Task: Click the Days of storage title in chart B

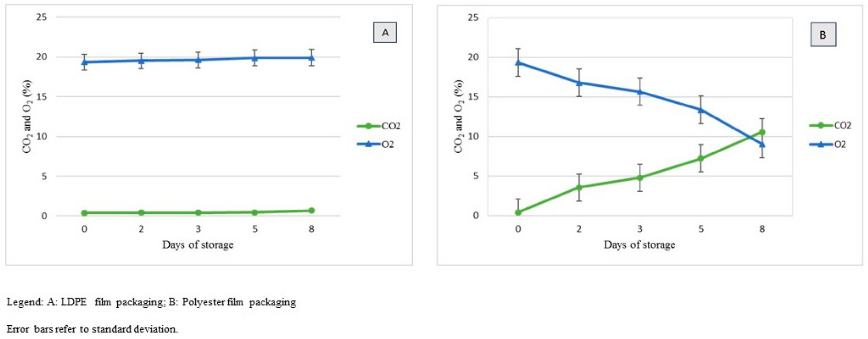Action: point(639,245)
